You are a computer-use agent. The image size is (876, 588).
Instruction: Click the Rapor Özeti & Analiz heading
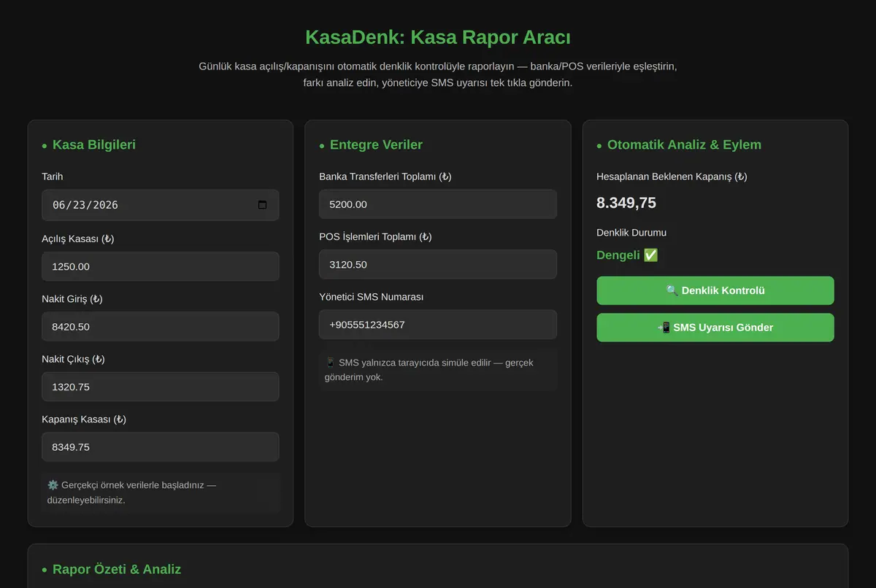click(117, 569)
